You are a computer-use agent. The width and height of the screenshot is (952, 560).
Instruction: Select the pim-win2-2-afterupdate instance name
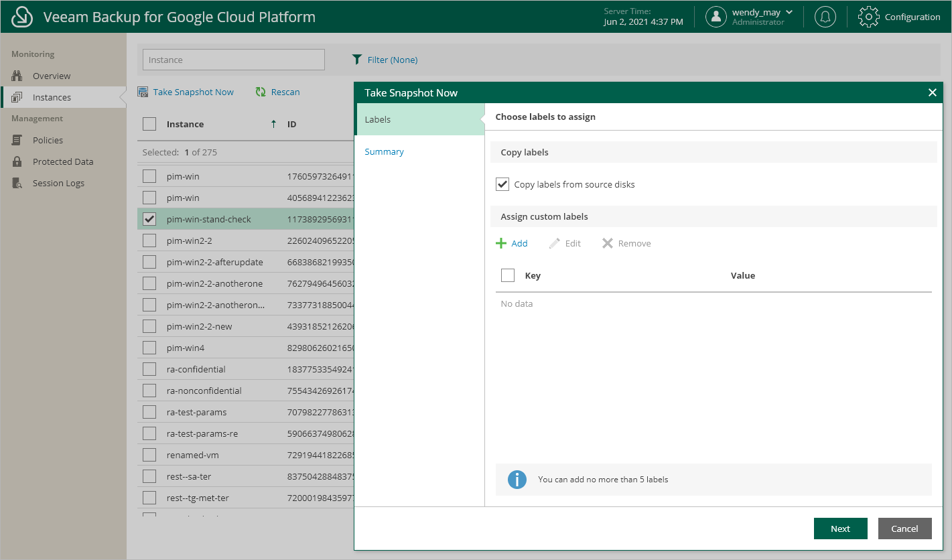click(215, 262)
